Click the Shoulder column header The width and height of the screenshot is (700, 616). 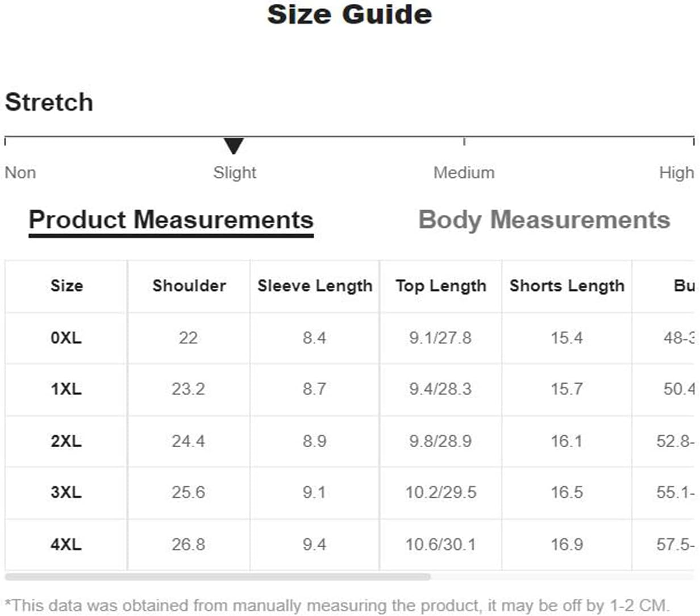[x=189, y=286]
